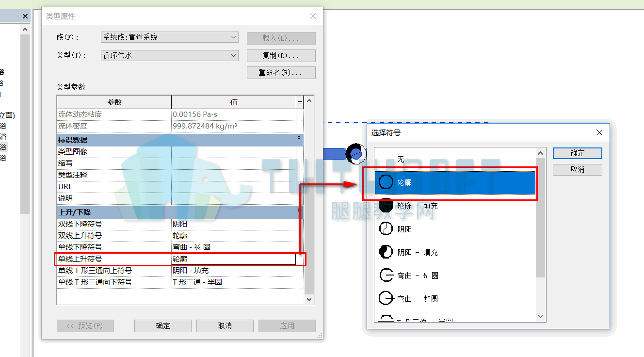Click scroll-down arrow of the type parameters table
Screen dimensions: 644x357
[309, 300]
